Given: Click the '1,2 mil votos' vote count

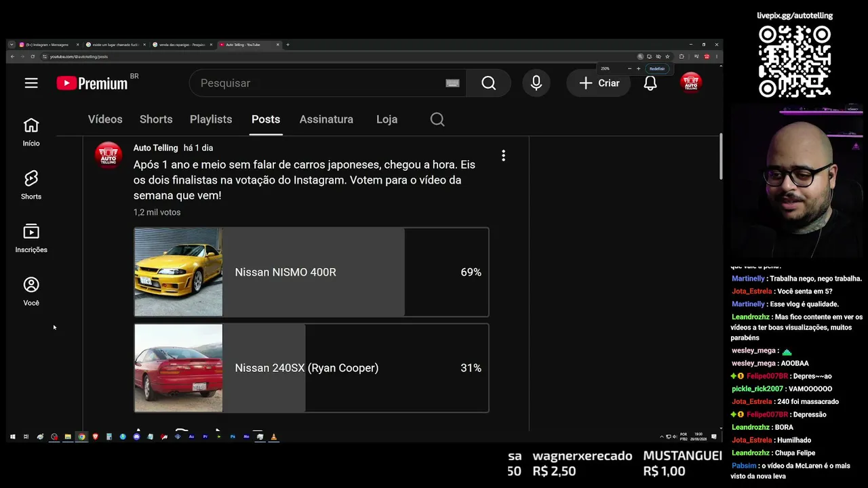Looking at the screenshot, I should coord(157,212).
